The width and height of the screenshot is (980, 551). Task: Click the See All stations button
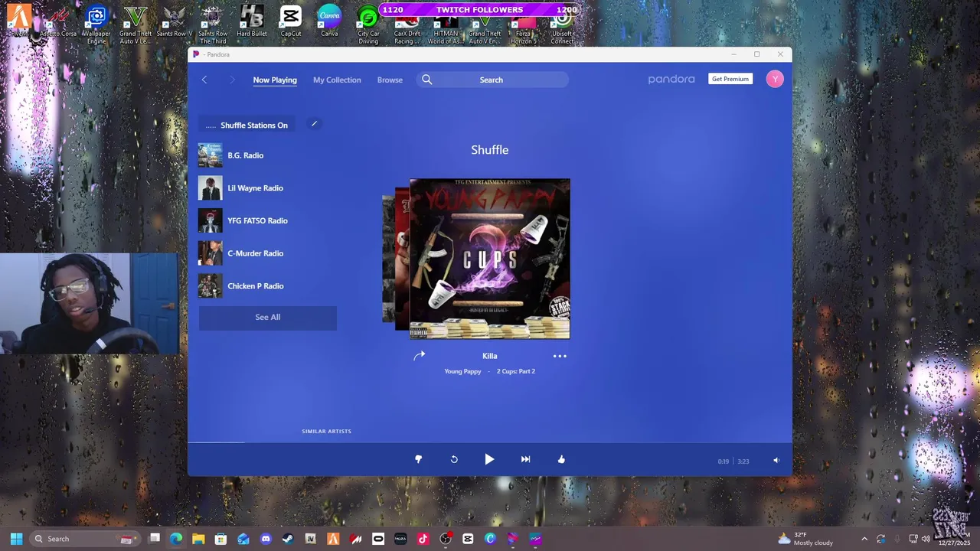268,317
